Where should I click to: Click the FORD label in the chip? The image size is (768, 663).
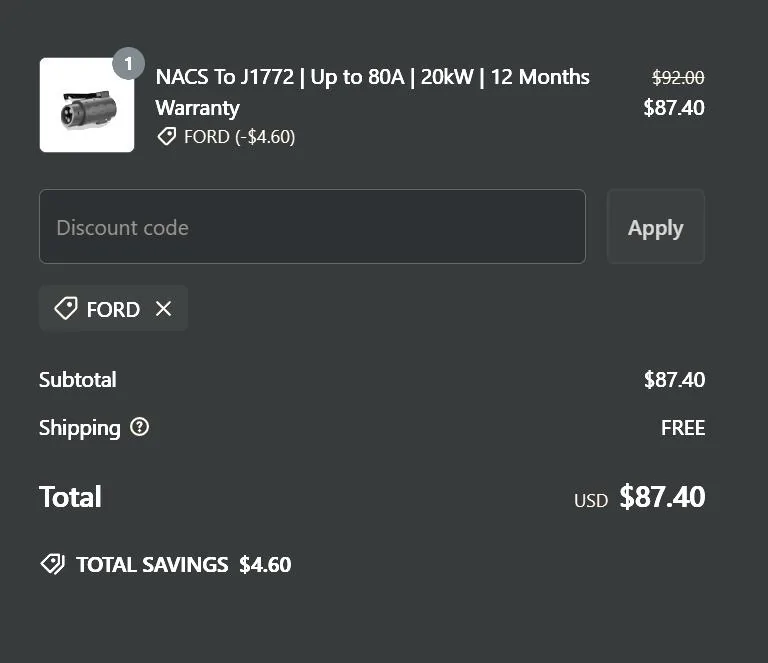pyautogui.click(x=113, y=309)
